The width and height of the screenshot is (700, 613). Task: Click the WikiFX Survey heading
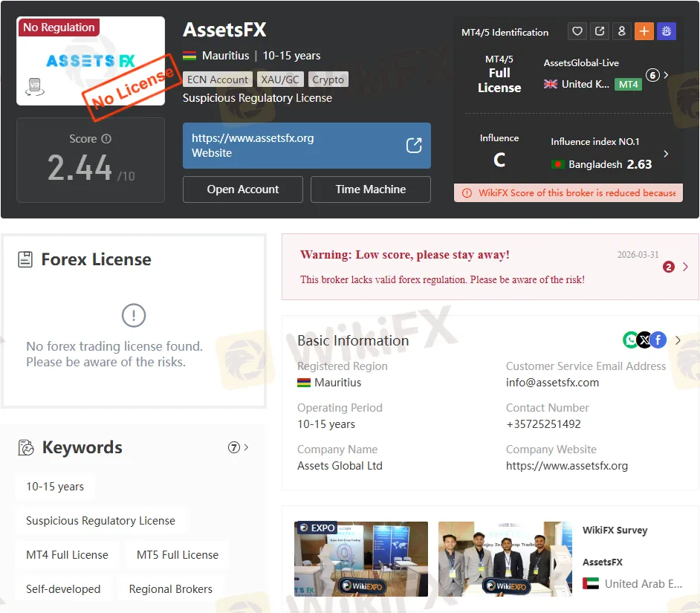615,531
